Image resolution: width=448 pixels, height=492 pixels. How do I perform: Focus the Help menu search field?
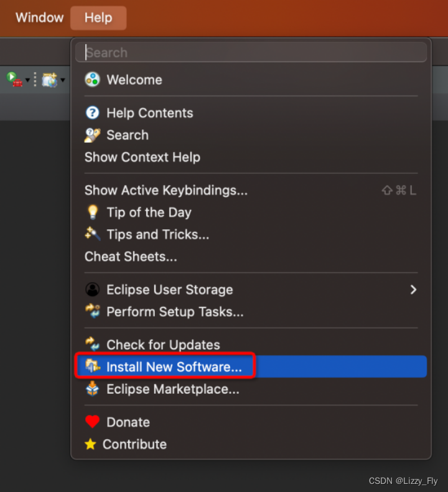tap(251, 52)
